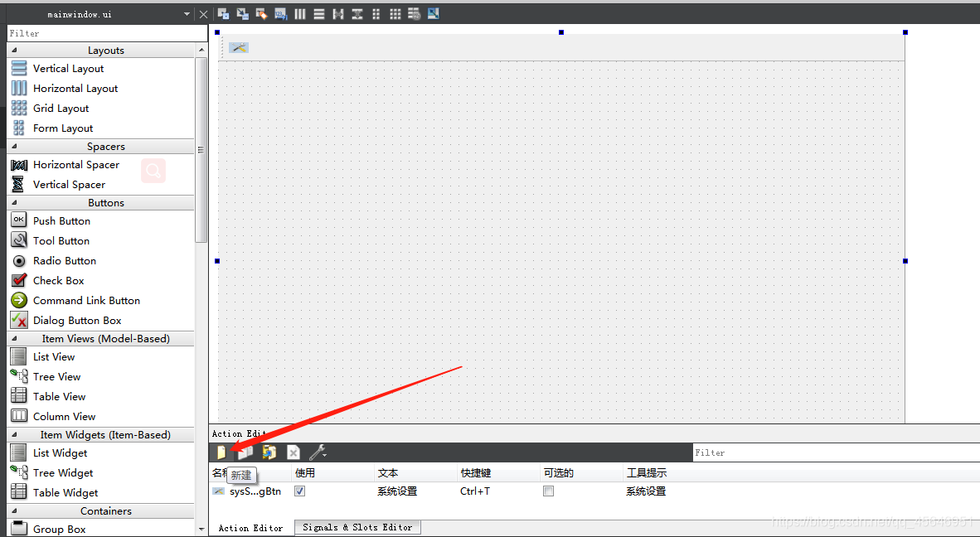This screenshot has height=537, width=980.
Task: Click the horizontal splitter layout icon
Action: (338, 13)
